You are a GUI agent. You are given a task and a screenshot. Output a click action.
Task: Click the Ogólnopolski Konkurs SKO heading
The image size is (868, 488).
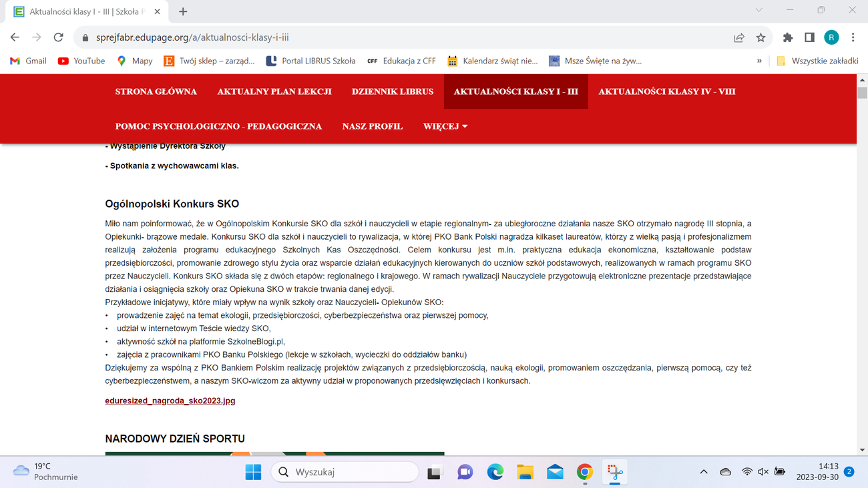[172, 204]
